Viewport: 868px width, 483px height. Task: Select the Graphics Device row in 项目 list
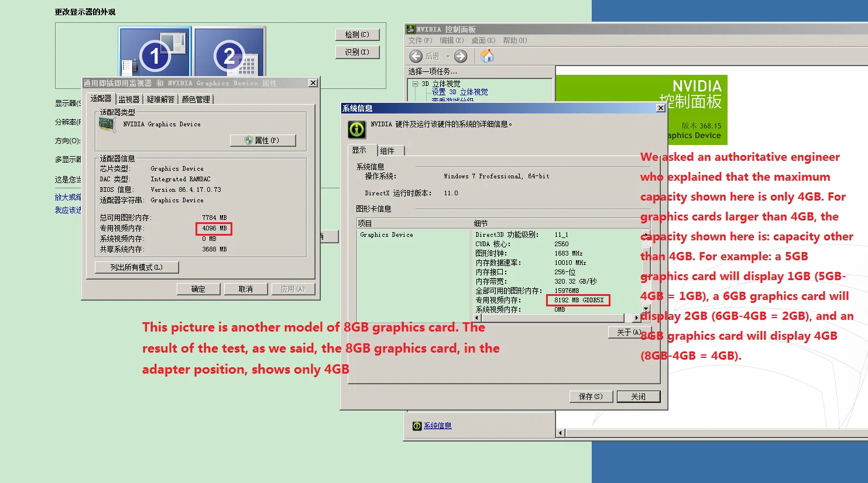pyautogui.click(x=387, y=234)
